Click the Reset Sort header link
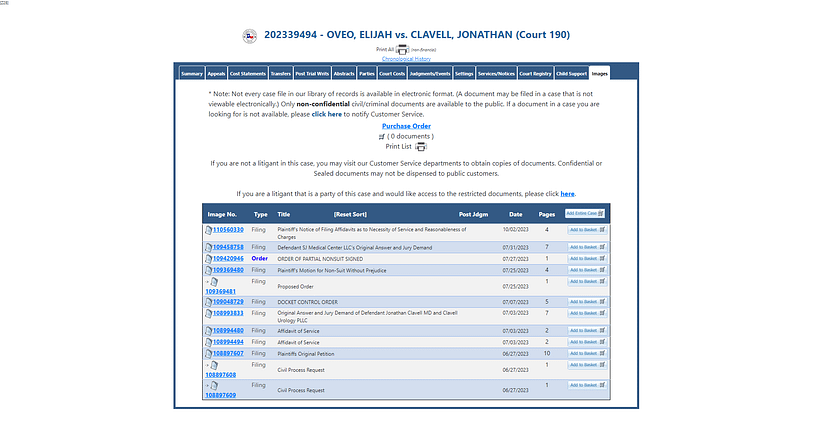819x434 pixels. pyautogui.click(x=350, y=215)
